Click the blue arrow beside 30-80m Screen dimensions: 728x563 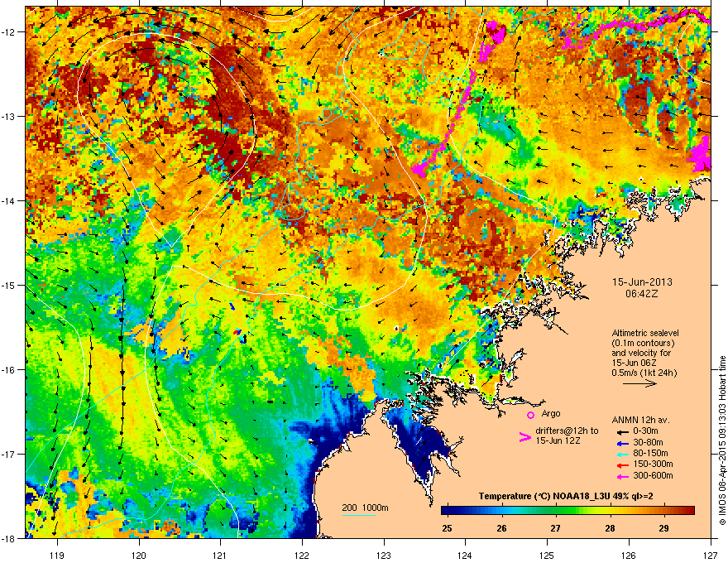coord(622,443)
